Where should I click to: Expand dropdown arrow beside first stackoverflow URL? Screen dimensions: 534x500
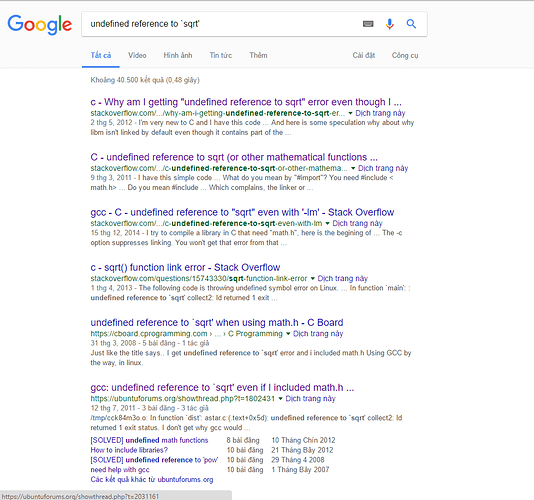pyautogui.click(x=350, y=113)
